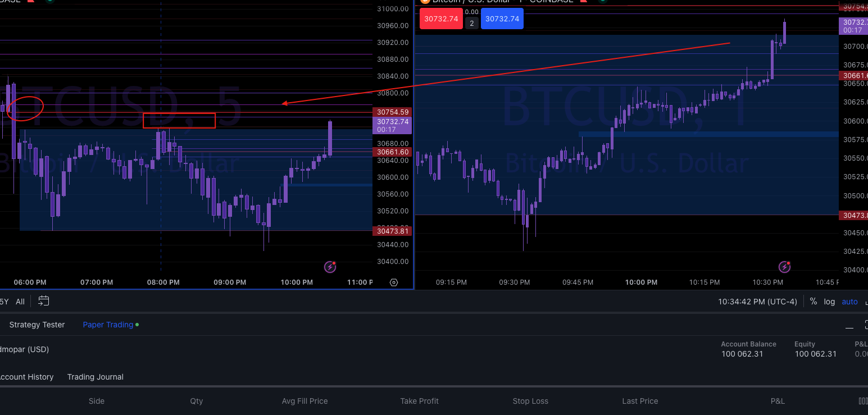Open chart settings via the hexagon gear icon

coord(393,282)
